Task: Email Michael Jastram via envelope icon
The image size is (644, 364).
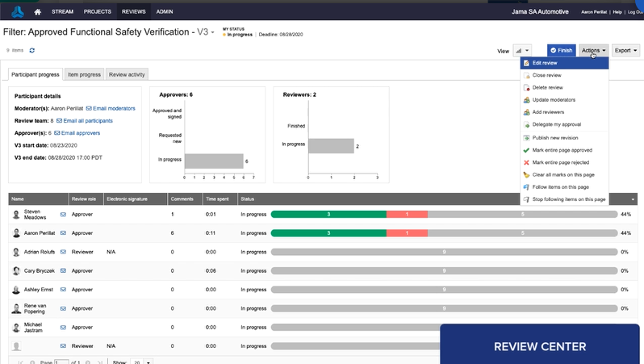Action: 63,328
